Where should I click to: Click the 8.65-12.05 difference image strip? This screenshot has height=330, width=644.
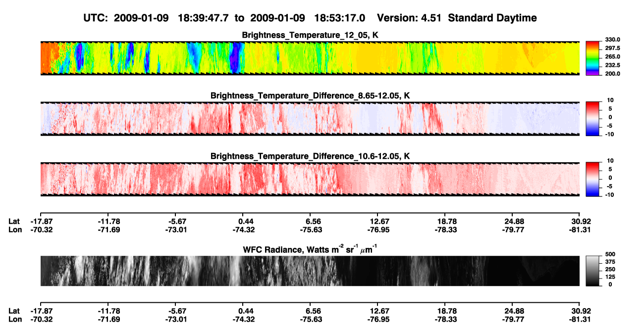(x=310, y=118)
